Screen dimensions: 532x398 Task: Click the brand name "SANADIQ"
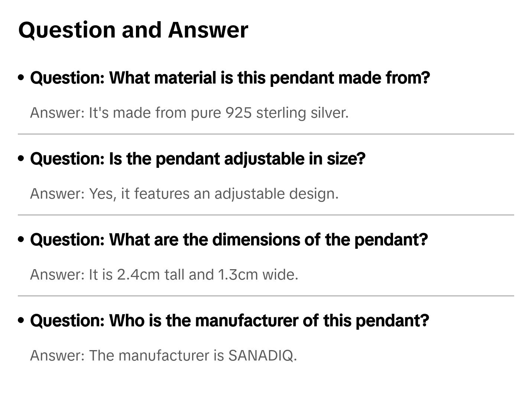(261, 356)
